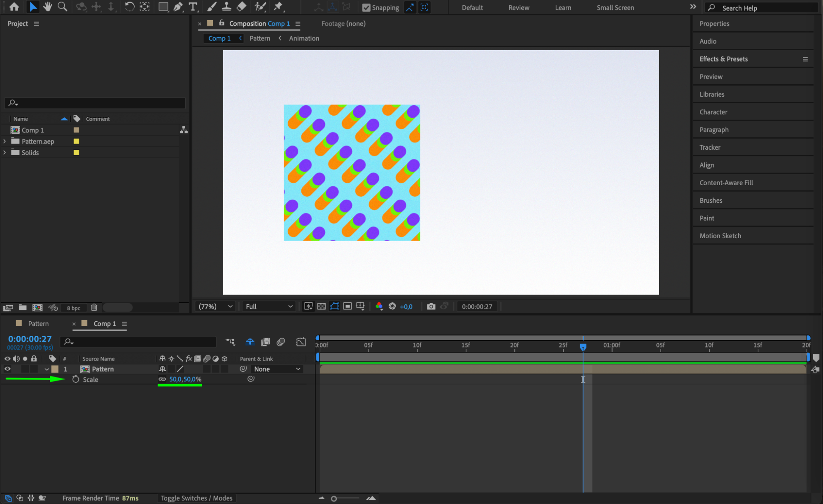The height and width of the screenshot is (504, 823).
Task: Click Toggle Switches / Modes button
Action: [196, 498]
